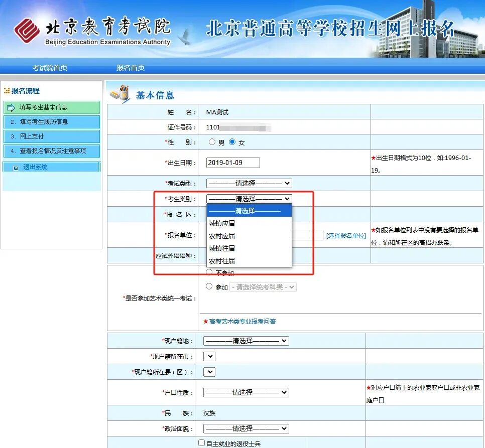Check the 自主就业的退役士兵 checkbox

point(201,443)
